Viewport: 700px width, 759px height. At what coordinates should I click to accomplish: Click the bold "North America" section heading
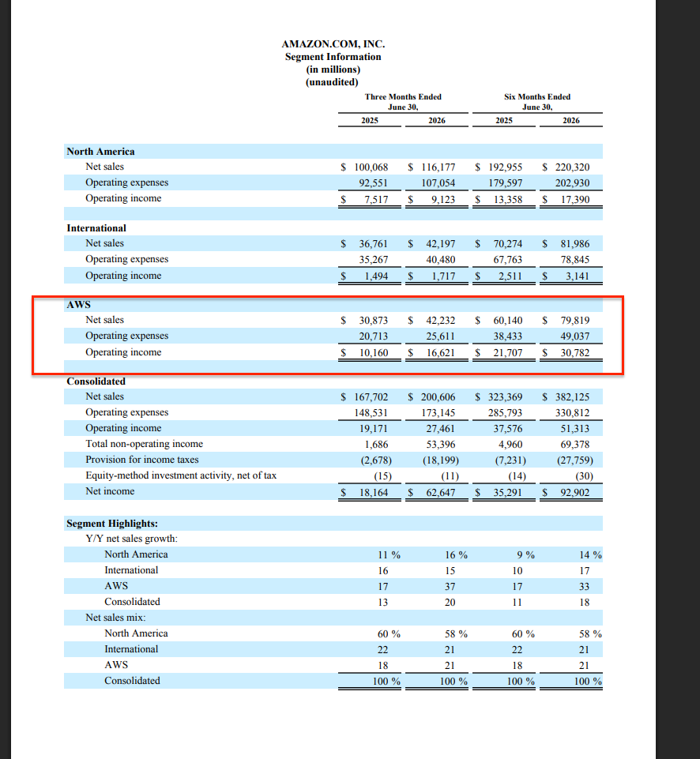pos(100,151)
